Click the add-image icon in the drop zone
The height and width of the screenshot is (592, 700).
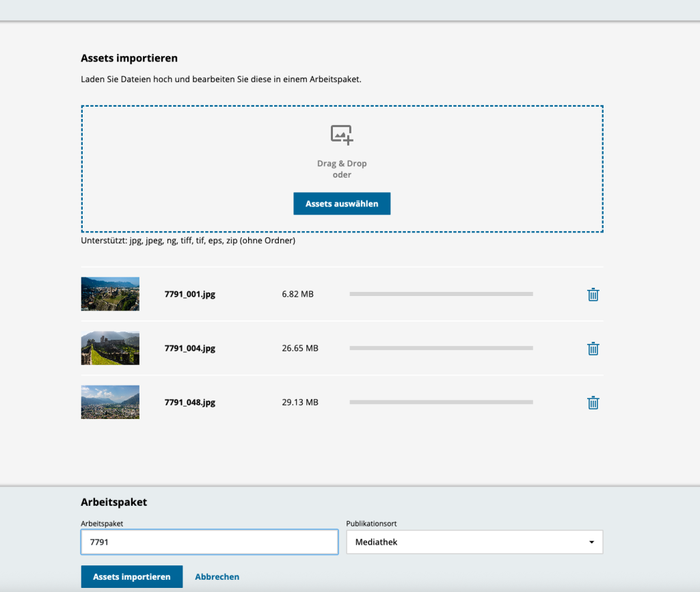[x=342, y=135]
